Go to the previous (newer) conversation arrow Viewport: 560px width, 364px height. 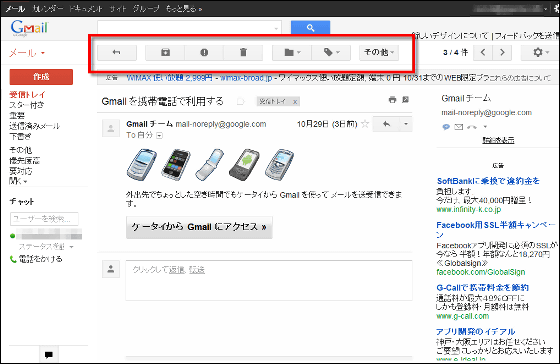point(483,53)
